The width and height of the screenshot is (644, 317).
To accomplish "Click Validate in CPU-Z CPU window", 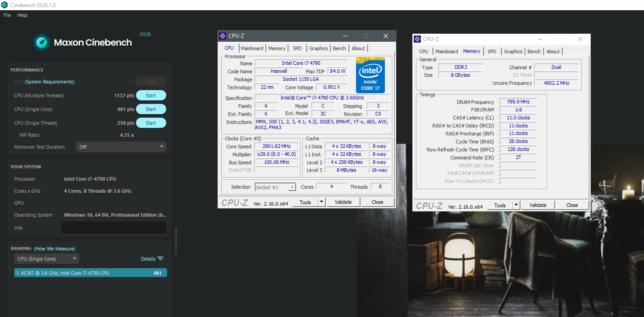I will 343,202.
